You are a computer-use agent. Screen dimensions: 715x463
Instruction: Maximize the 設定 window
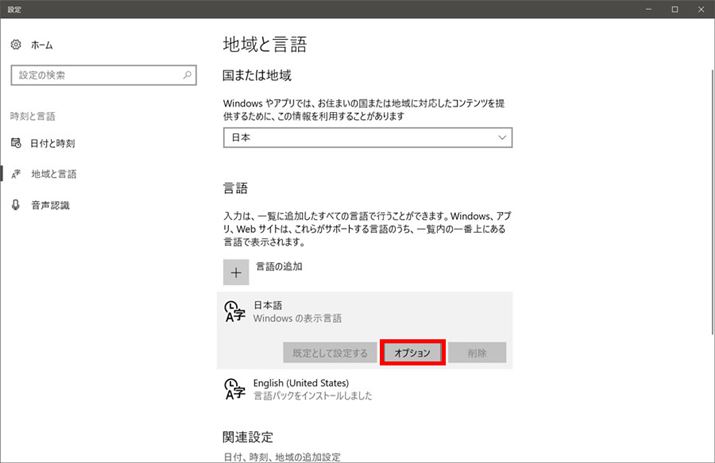675,9
